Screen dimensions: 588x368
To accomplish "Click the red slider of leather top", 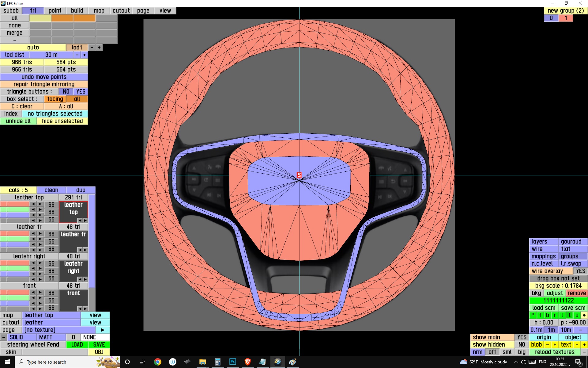I will (14, 204).
